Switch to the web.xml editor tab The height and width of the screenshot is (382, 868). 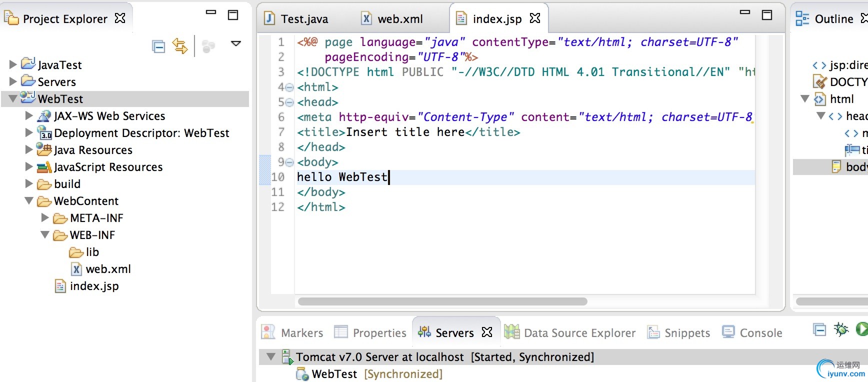pos(392,19)
